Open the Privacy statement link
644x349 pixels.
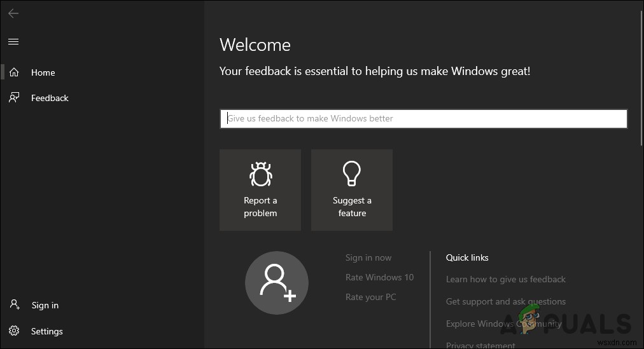480,345
